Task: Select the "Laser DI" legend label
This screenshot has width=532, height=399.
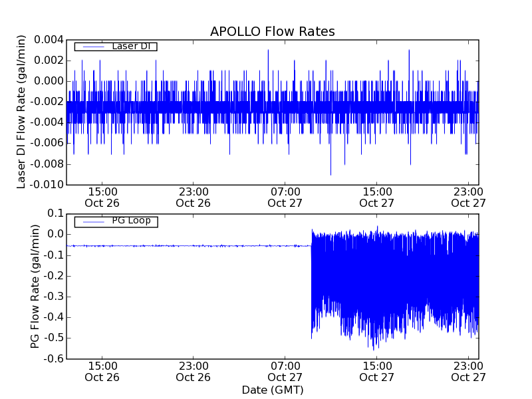Action: click(130, 47)
